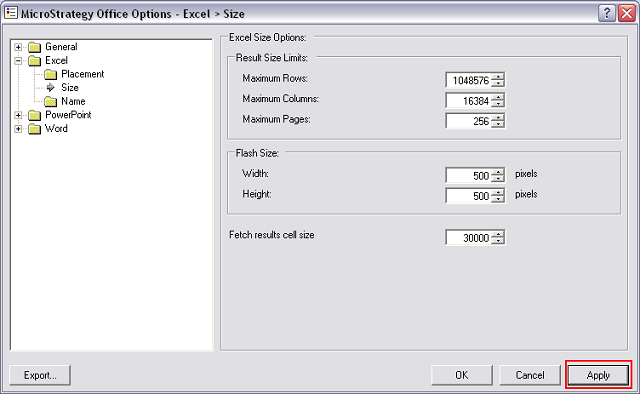
Task: Select the PowerPoint tree label
Action: (x=68, y=115)
